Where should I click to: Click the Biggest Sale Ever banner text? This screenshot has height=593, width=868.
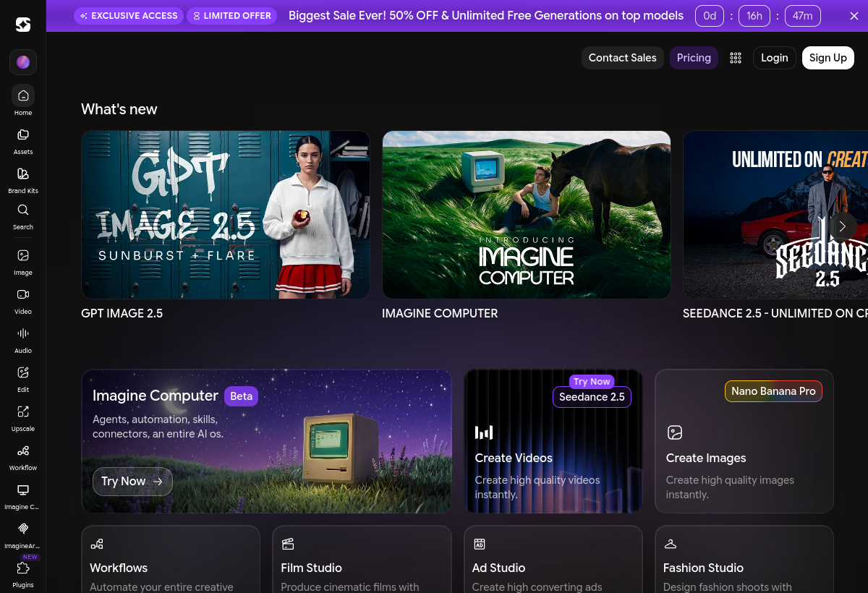pyautogui.click(x=486, y=15)
